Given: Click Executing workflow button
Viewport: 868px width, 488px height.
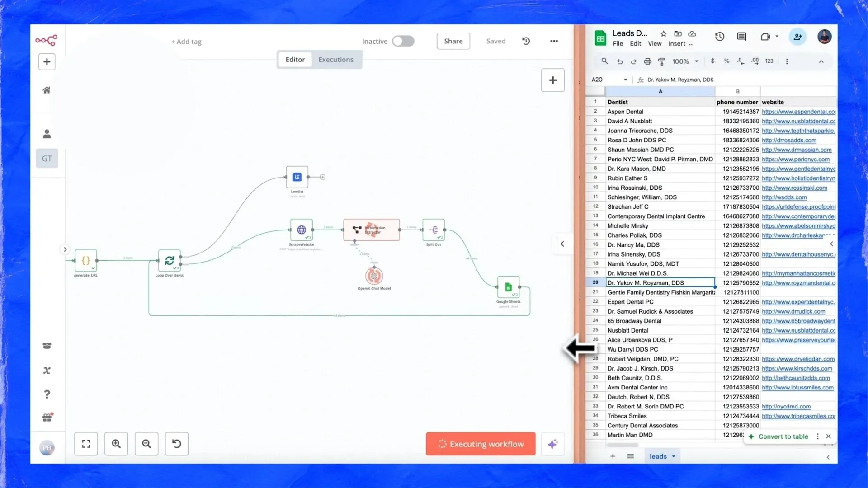Looking at the screenshot, I should [x=481, y=444].
